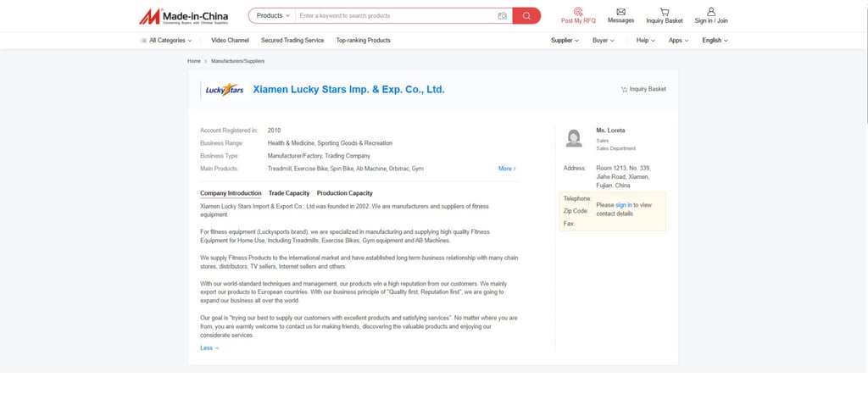Click the contact name Ms. Loreta

[610, 131]
